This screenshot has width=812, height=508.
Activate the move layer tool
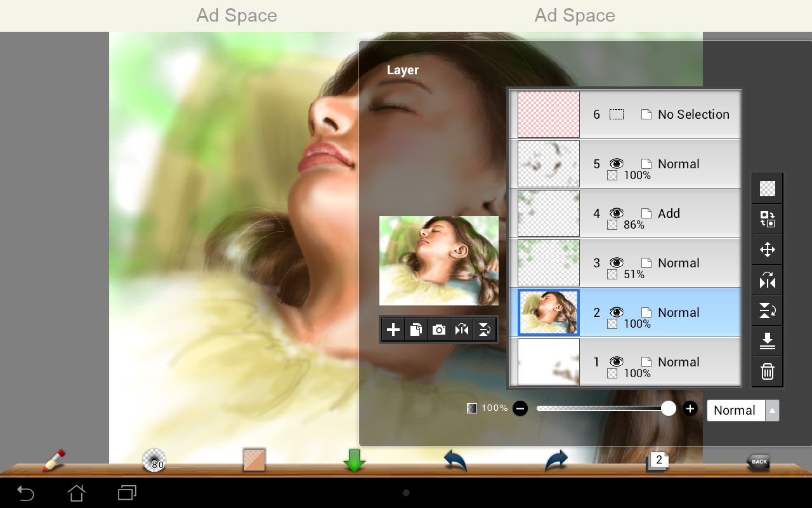point(768,250)
